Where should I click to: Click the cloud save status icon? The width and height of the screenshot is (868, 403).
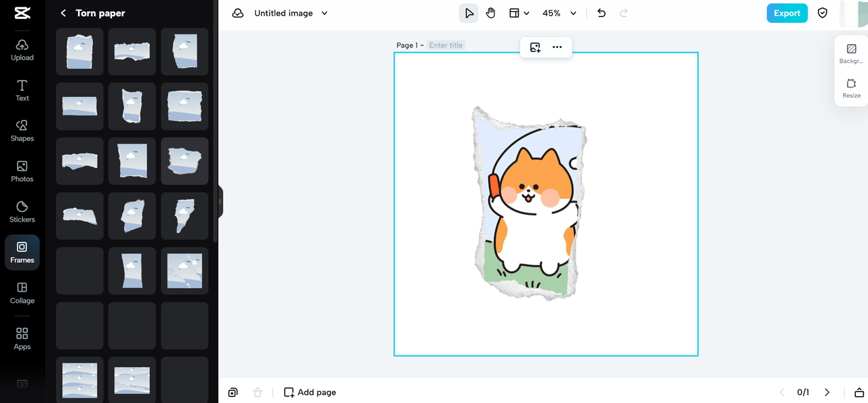tap(237, 13)
